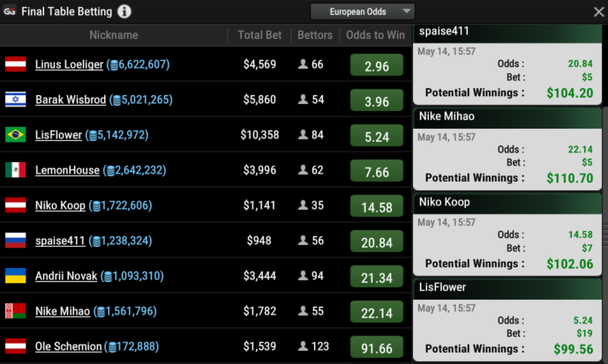Image resolution: width=608 pixels, height=364 pixels.
Task: Click Russian flag beside spaise411
Action: click(x=15, y=241)
